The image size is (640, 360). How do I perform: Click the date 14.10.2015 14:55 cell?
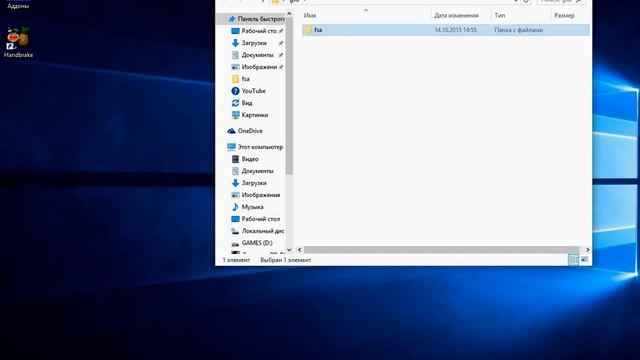point(456,30)
